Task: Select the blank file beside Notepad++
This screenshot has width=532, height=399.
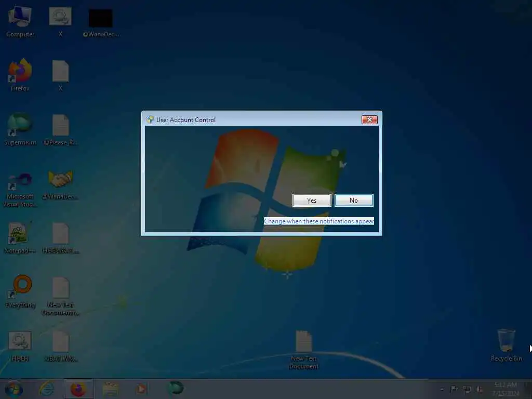Action: point(60,238)
